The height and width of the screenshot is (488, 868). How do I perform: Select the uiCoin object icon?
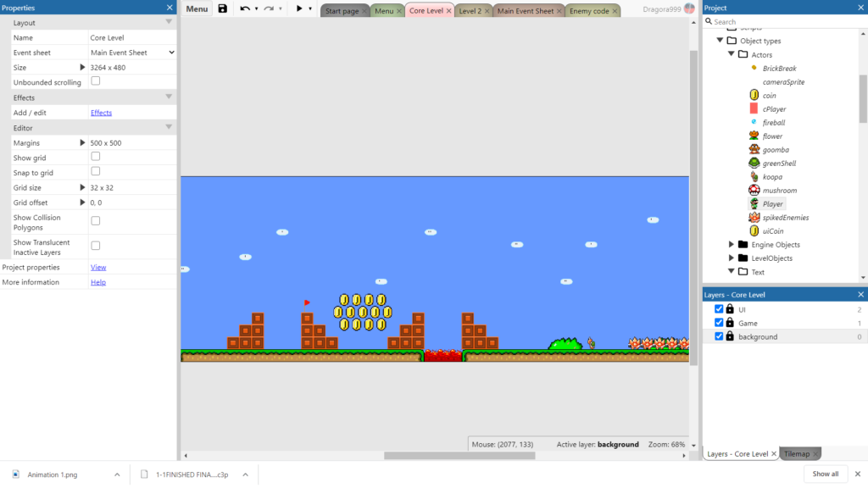(x=754, y=230)
